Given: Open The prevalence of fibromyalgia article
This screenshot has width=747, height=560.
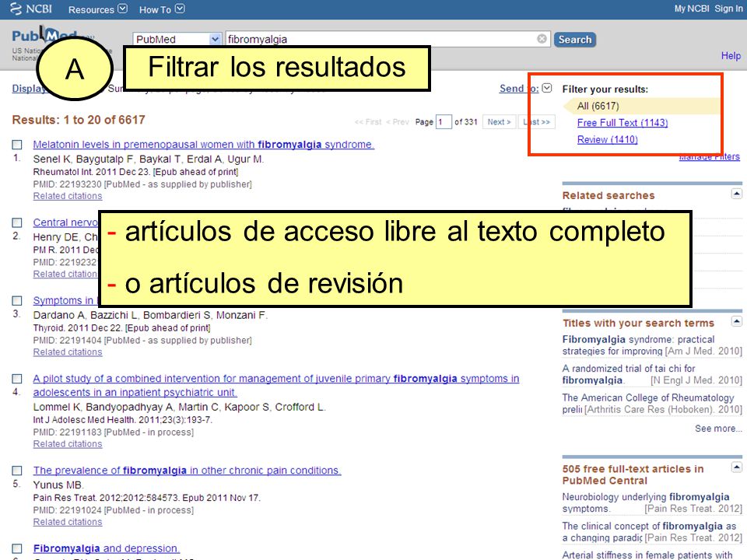Looking at the screenshot, I should pyautogui.click(x=187, y=471).
